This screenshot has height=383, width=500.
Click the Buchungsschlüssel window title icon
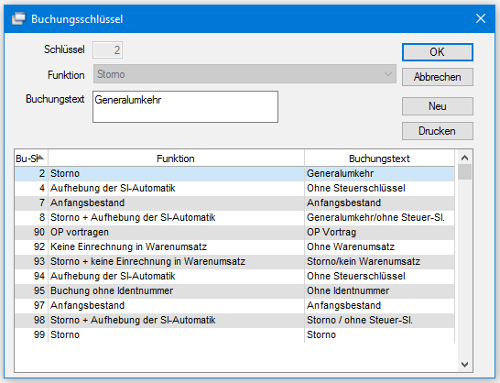click(x=19, y=19)
